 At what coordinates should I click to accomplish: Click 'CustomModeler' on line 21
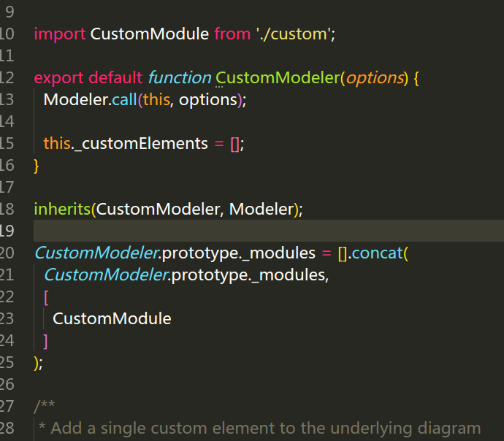(x=106, y=275)
